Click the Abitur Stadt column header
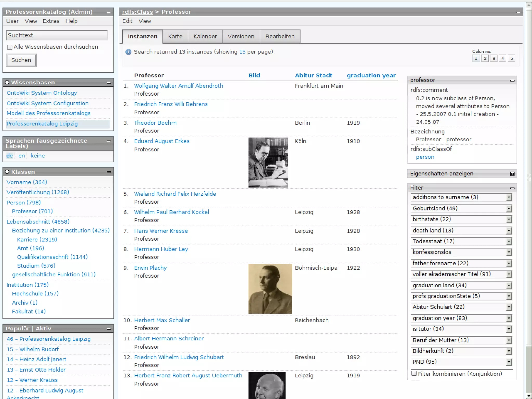532x399 pixels. tap(313, 76)
